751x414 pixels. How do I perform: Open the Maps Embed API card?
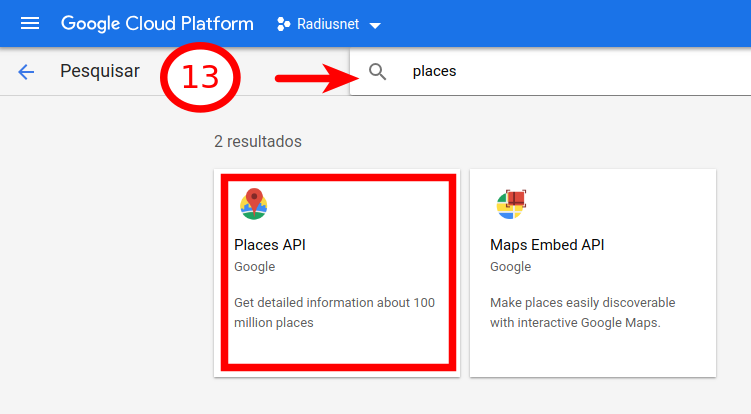(x=593, y=273)
